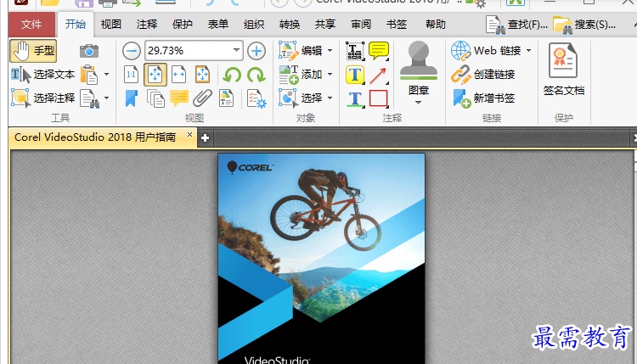This screenshot has width=637, height=364.
Task: Click the Web Links button
Action: point(487,51)
